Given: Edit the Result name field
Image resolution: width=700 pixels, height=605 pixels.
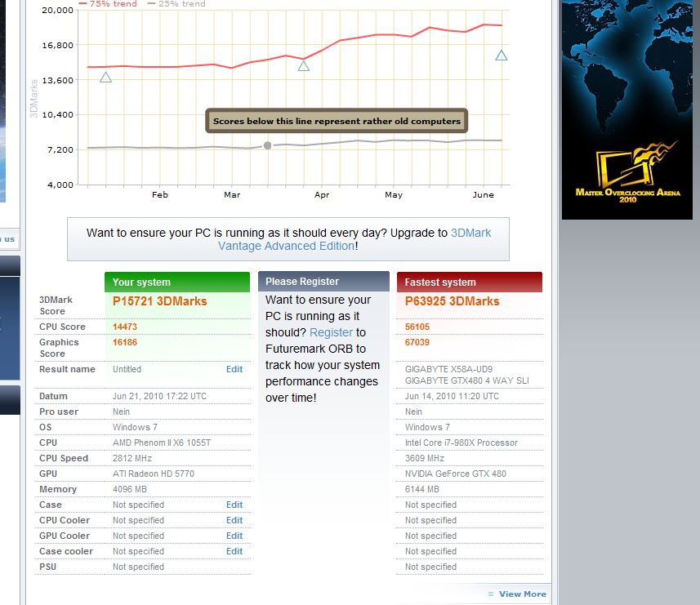Looking at the screenshot, I should (234, 369).
